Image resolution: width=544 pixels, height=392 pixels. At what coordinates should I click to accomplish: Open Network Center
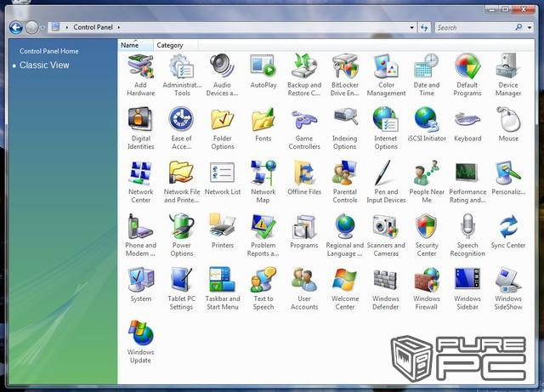click(x=140, y=182)
